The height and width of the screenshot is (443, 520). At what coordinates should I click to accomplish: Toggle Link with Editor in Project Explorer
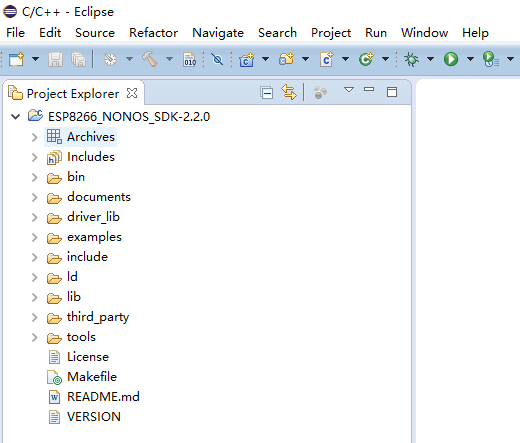[289, 92]
